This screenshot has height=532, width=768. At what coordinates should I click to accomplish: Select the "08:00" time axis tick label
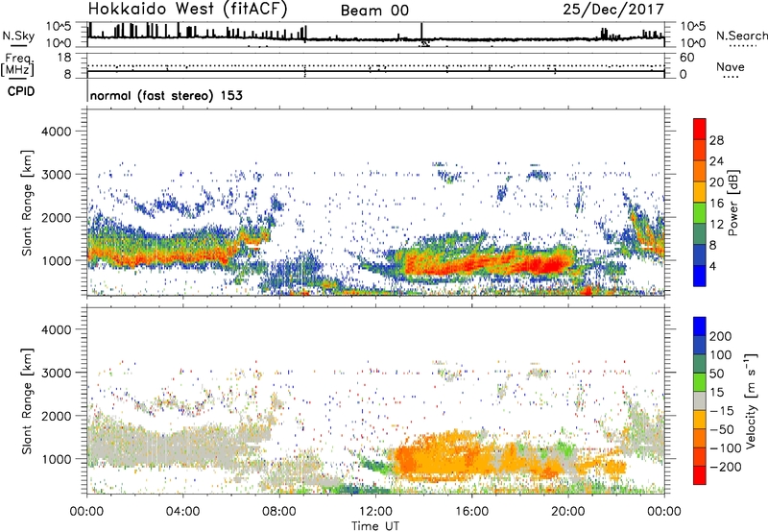(x=279, y=512)
